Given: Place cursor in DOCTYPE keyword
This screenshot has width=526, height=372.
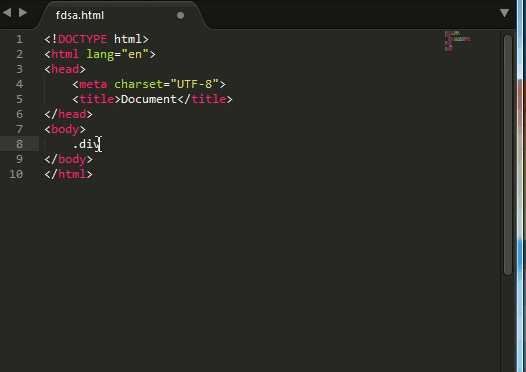Looking at the screenshot, I should [82, 39].
